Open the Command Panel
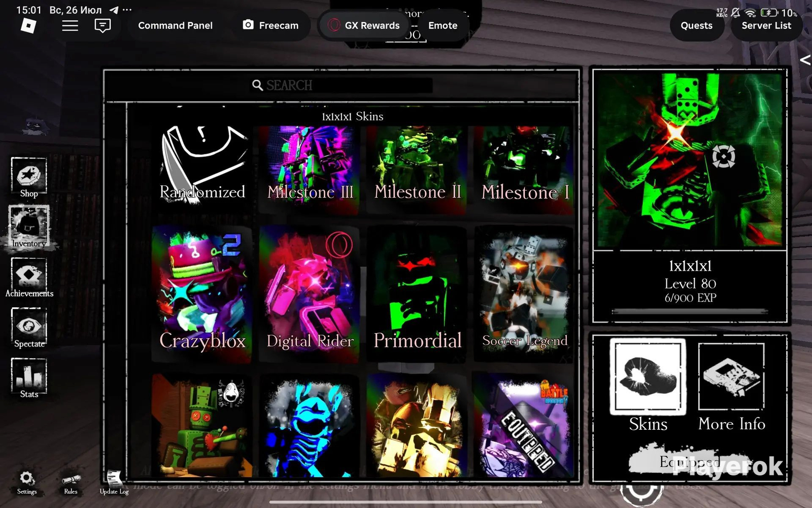This screenshot has width=812, height=508. pyautogui.click(x=175, y=25)
